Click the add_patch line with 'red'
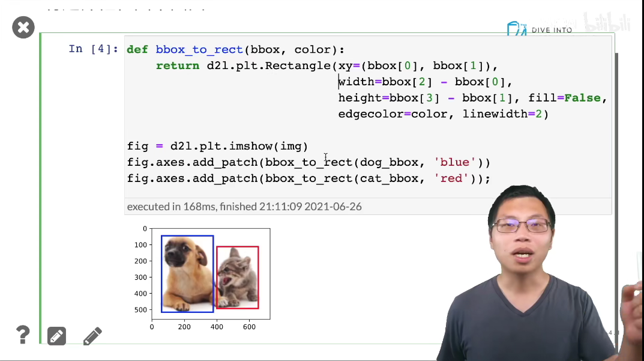Viewport: 644px width, 361px height. tap(308, 178)
